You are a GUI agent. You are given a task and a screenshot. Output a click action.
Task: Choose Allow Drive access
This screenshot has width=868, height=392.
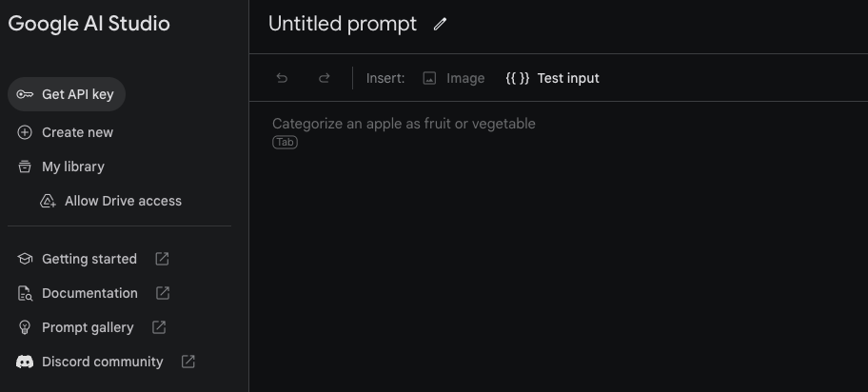click(123, 201)
